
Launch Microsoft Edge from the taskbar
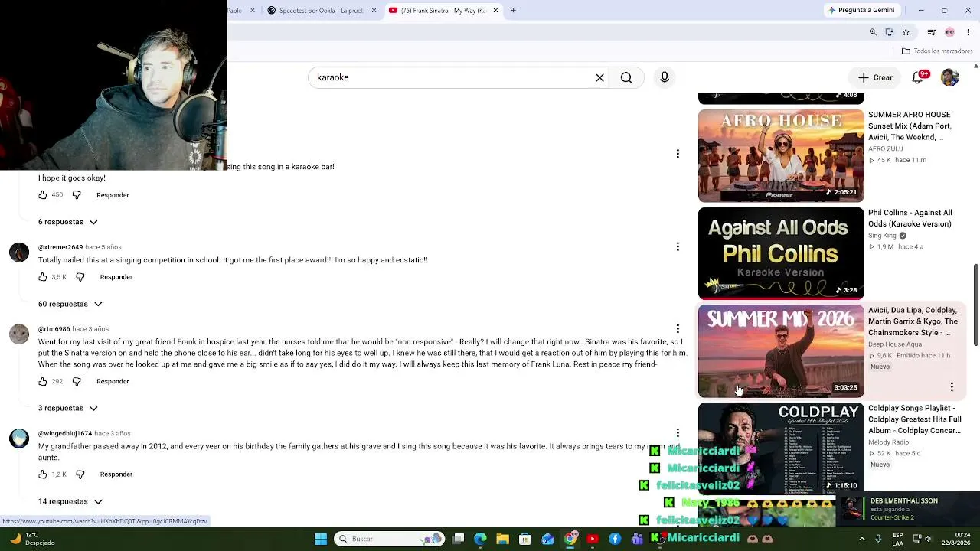pos(480,539)
